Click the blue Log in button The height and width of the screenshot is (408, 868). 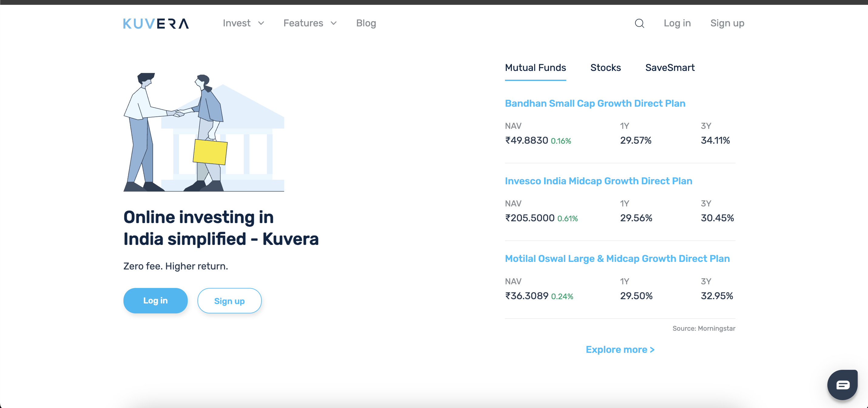pyautogui.click(x=155, y=300)
